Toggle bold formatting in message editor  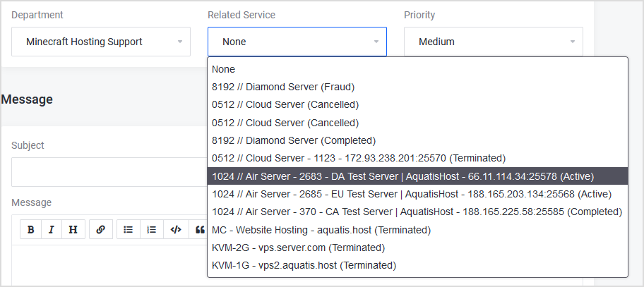click(x=30, y=229)
